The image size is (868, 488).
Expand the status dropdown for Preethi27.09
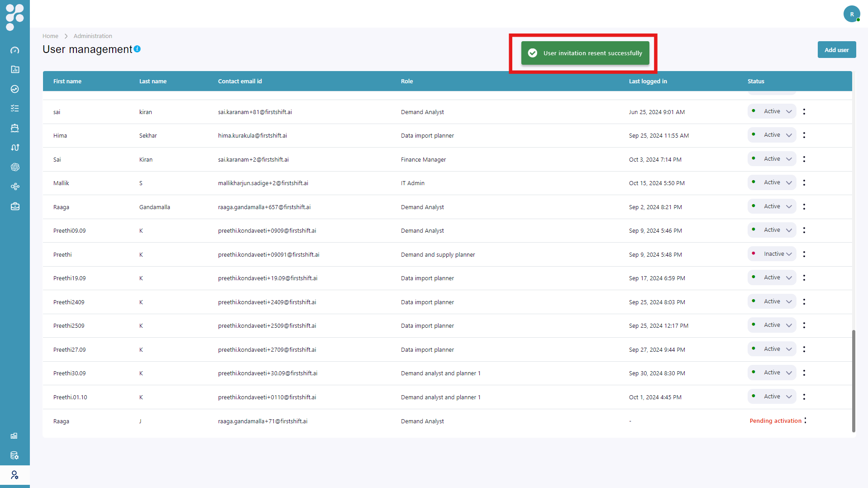[x=772, y=349]
